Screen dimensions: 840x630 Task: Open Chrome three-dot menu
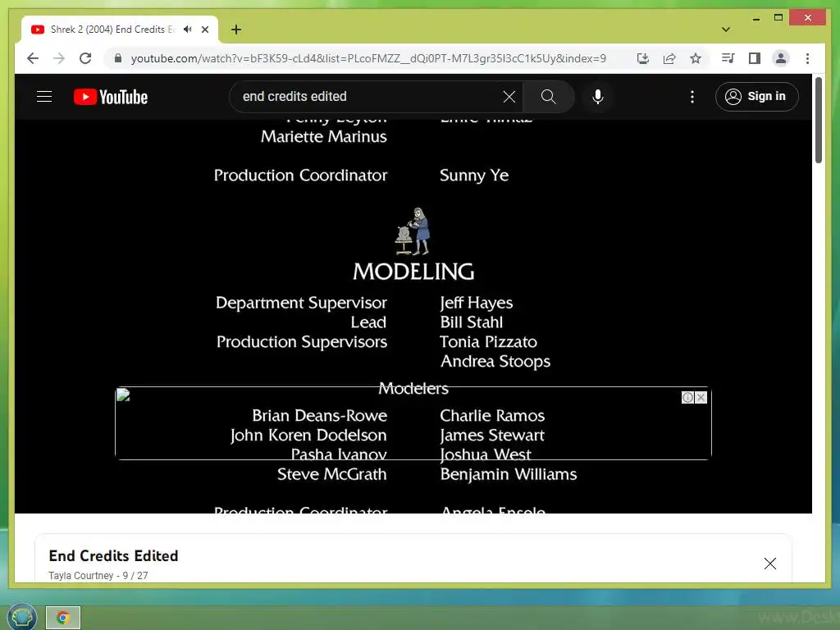point(807,58)
